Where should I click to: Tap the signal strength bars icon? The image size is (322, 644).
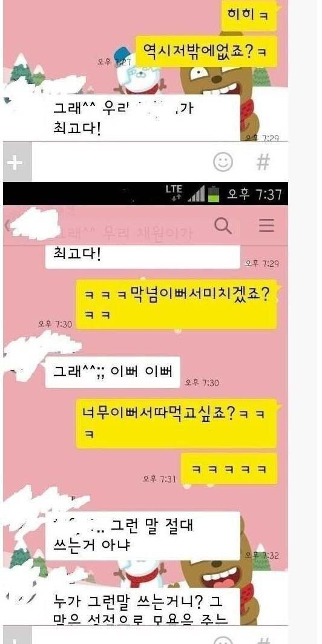pyautogui.click(x=196, y=194)
